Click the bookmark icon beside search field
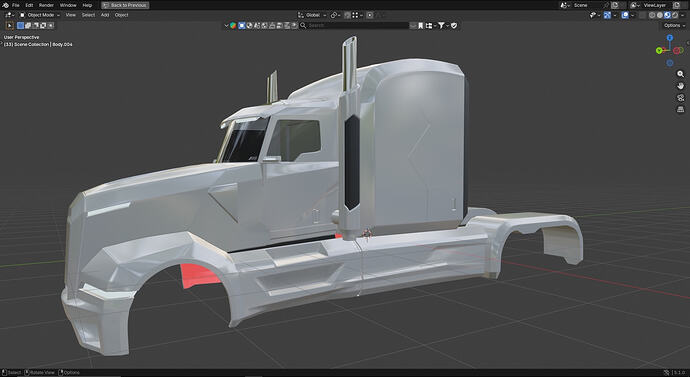This screenshot has height=377, width=690. [x=420, y=26]
